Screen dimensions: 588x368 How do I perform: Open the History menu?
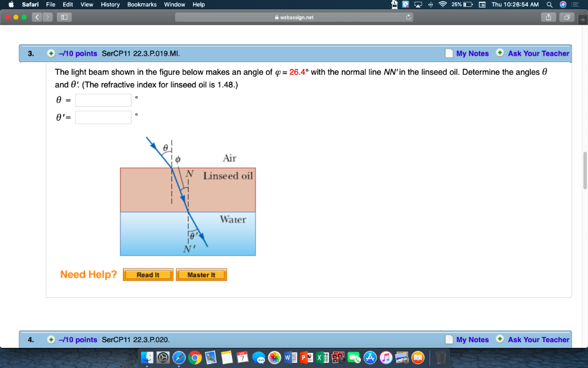(110, 5)
